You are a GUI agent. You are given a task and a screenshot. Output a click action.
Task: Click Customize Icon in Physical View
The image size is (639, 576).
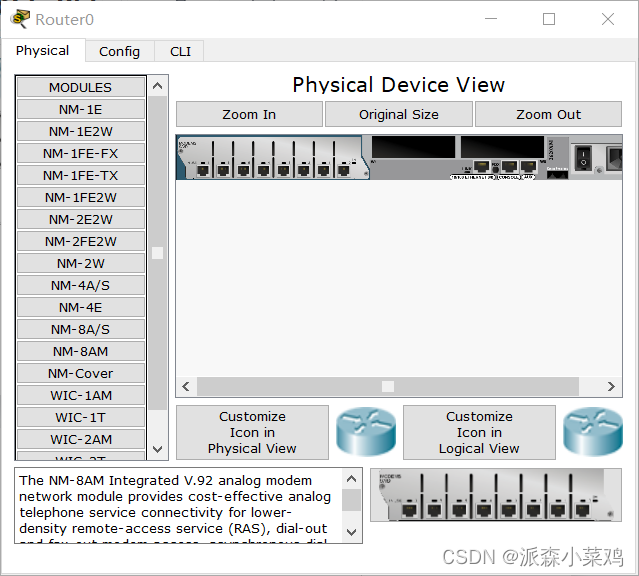252,432
